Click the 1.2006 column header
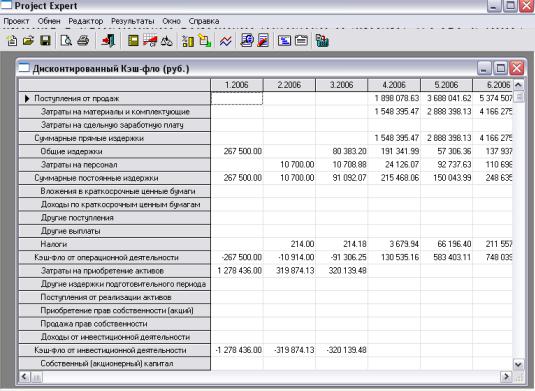The width and height of the screenshot is (535, 391). 237,85
